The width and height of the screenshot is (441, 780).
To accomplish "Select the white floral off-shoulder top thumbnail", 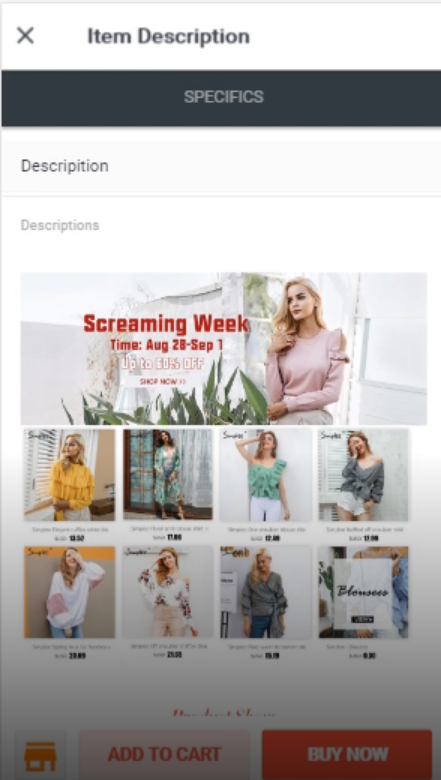I will click(168, 591).
